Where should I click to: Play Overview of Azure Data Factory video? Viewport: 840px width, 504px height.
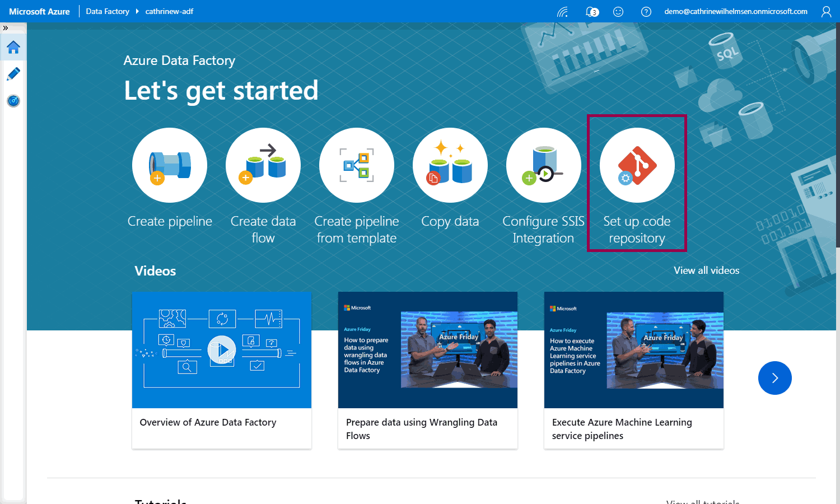[222, 350]
